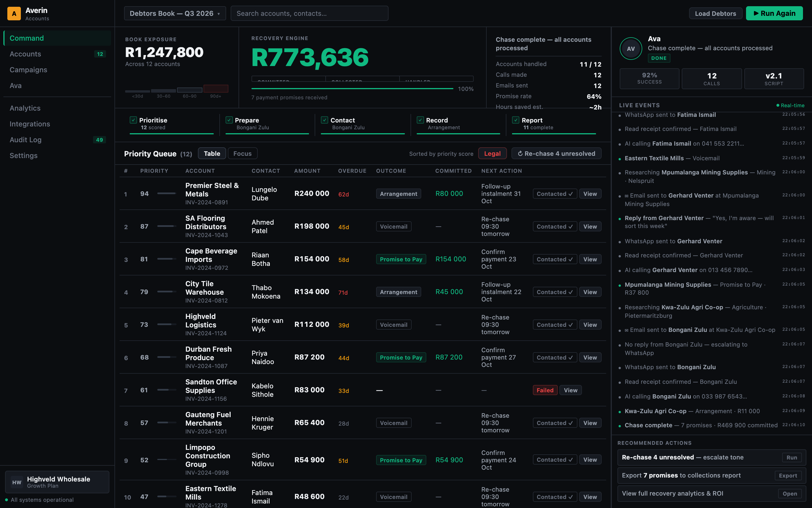Click the Ava AV avatar icon
812x508 pixels.
click(x=631, y=48)
